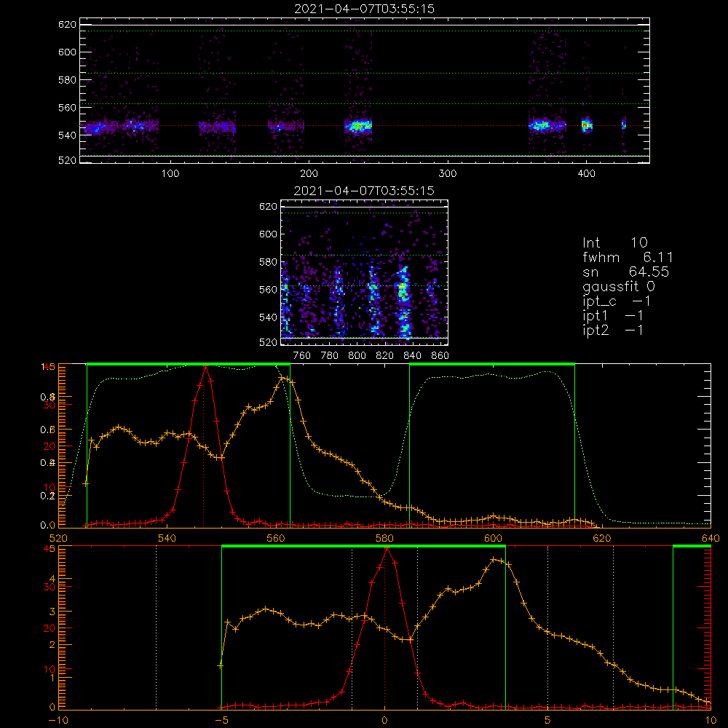Screen dimensions: 728x728
Task: Click x-axis label 760 on middle image
Action: coord(302,356)
